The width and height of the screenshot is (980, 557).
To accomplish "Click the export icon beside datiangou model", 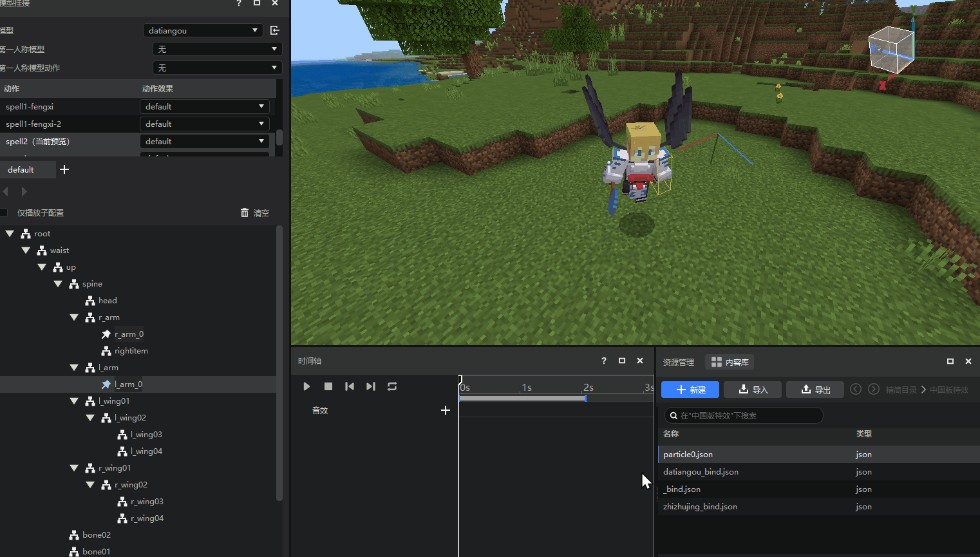I will click(x=275, y=30).
